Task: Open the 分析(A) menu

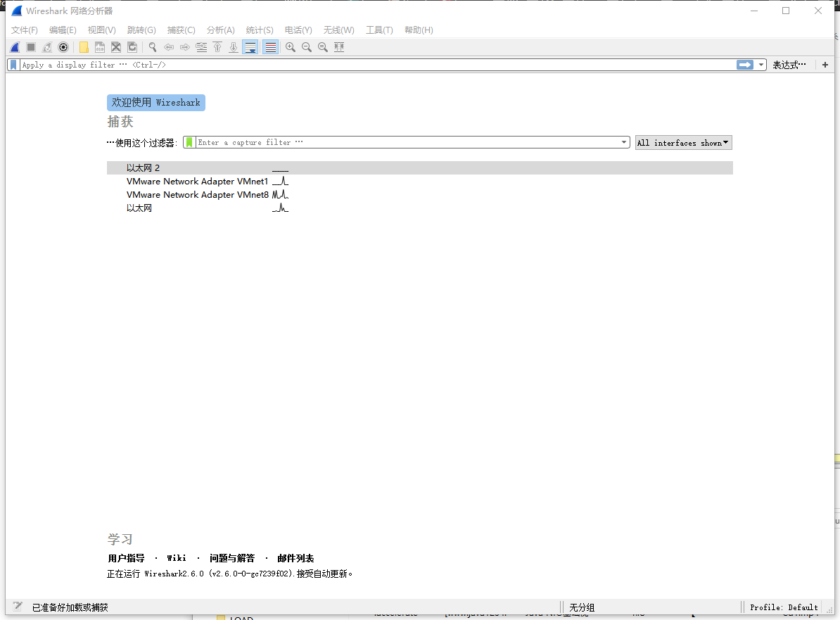Action: coord(221,30)
